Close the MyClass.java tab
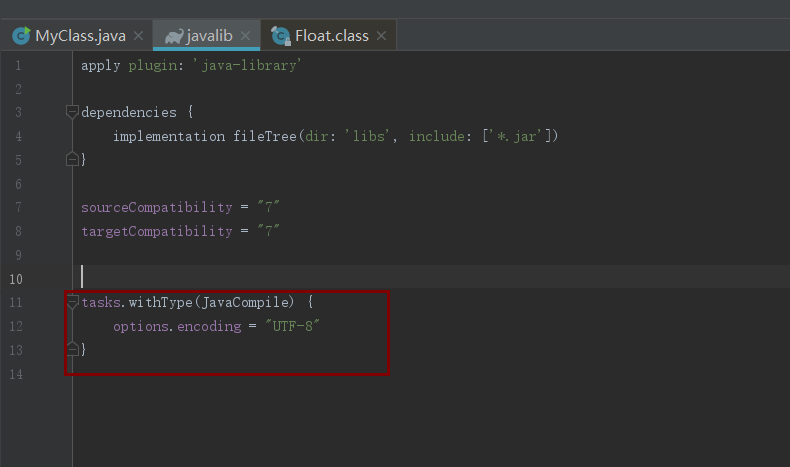This screenshot has width=790, height=467. click(139, 36)
